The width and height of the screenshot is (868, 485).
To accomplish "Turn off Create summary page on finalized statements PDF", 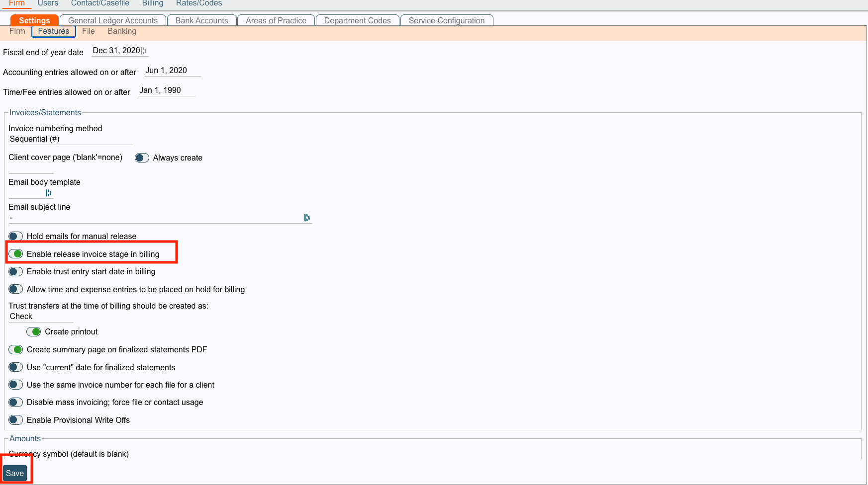I will tap(16, 350).
